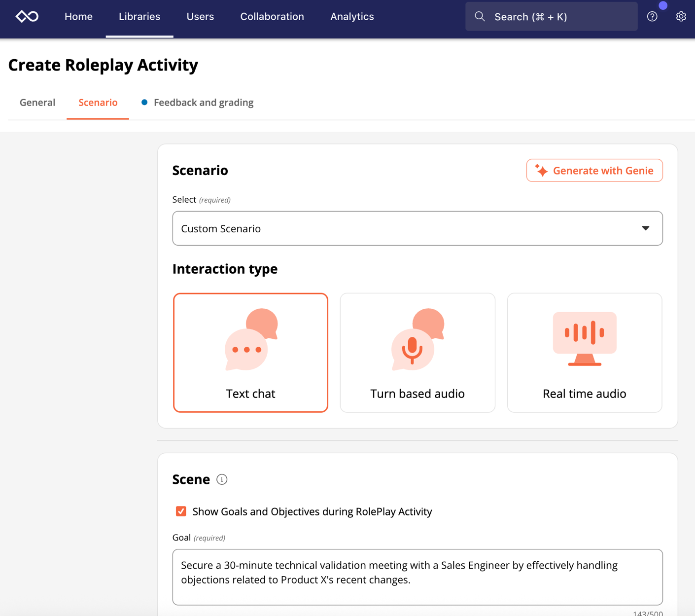
Task: Click the search magnifier icon
Action: click(480, 17)
